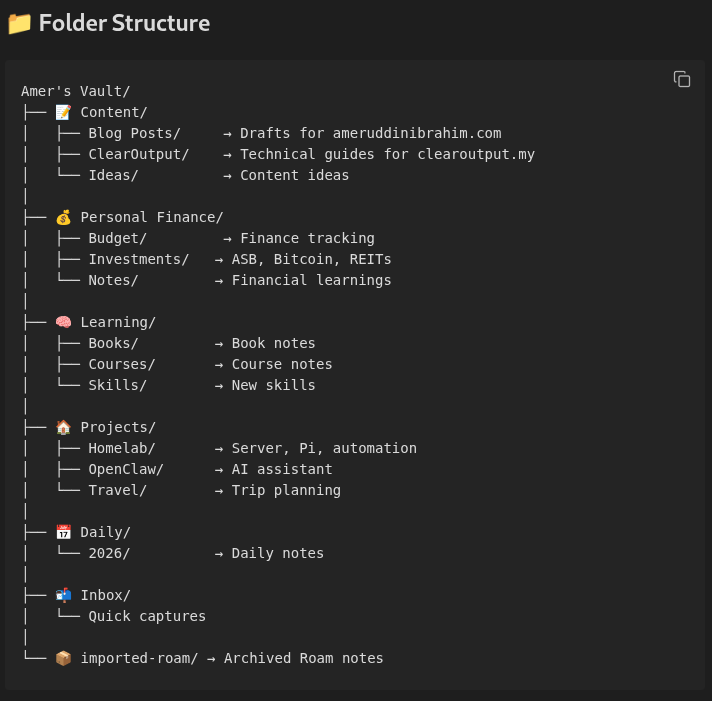Click the package emoji beside imported-roam/
This screenshot has height=701, width=712.
tap(64, 658)
